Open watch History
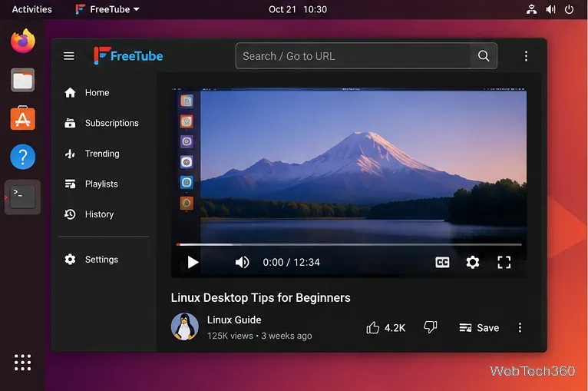This screenshot has width=588, height=391. (89, 214)
